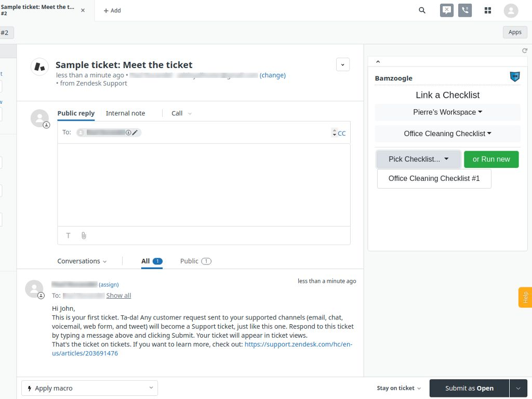Click the CC link in recipient field
The height and width of the screenshot is (399, 532).
point(341,133)
